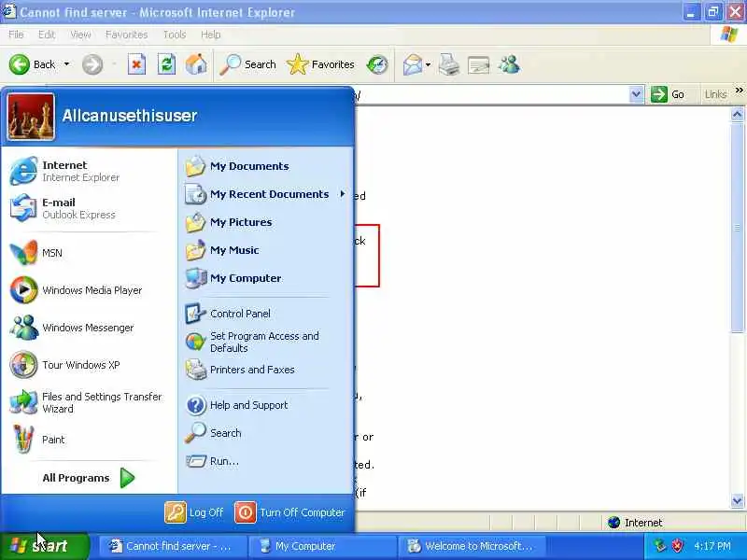Image resolution: width=747 pixels, height=560 pixels.
Task: Open Internet Explorer from Start menu
Action: pos(89,171)
